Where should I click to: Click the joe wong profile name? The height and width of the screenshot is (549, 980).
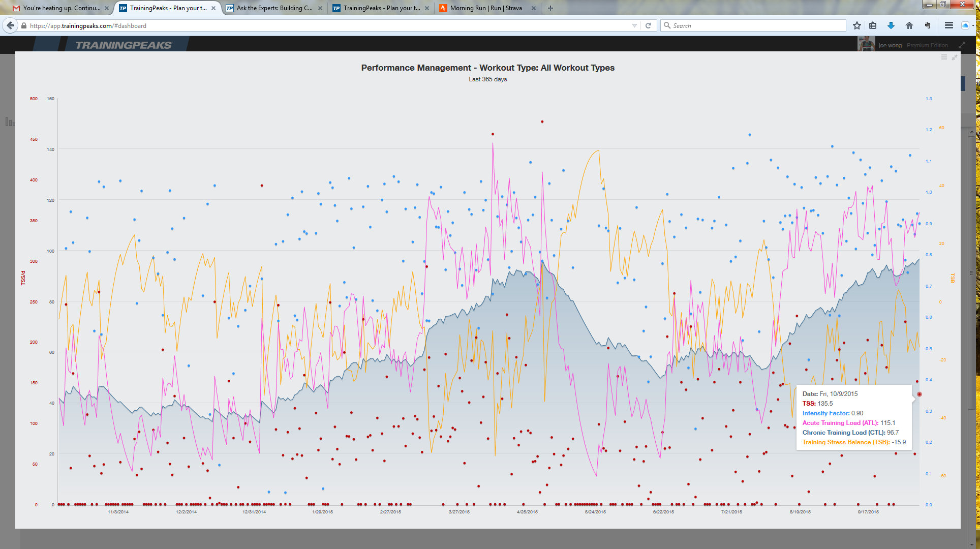pos(890,45)
